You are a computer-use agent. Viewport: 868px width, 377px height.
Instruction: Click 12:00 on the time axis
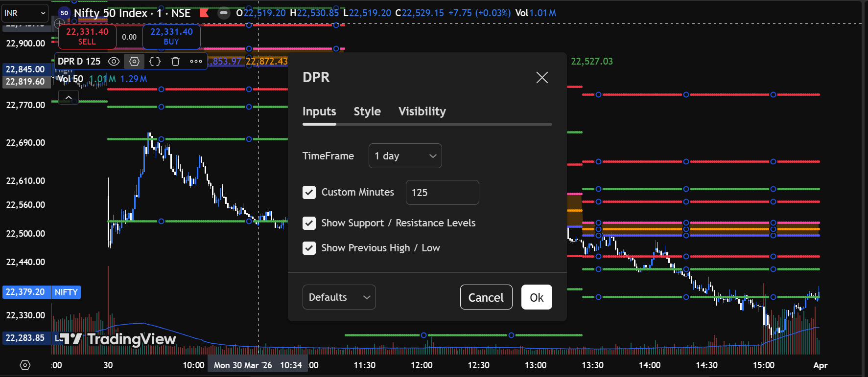pos(422,365)
